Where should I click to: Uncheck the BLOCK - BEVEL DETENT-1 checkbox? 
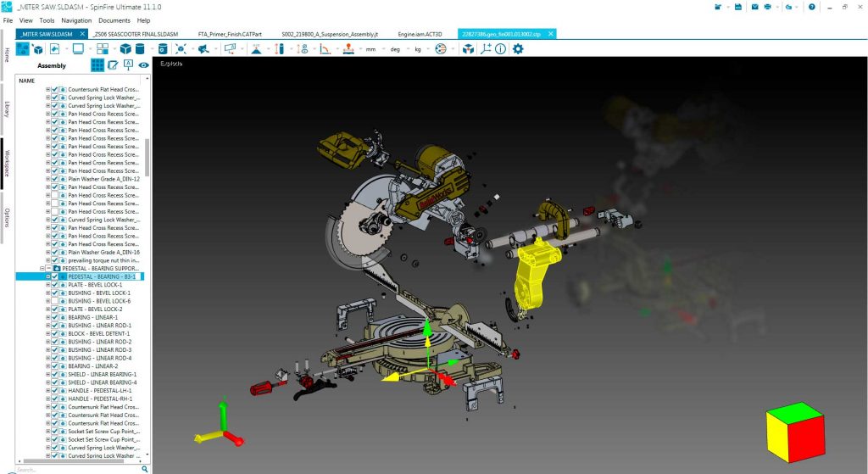(55, 334)
